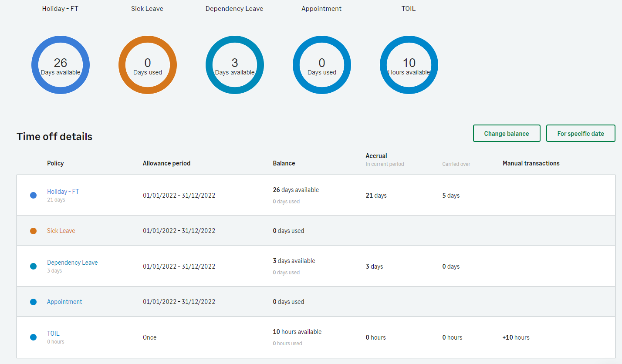Click the orange dot beside Sick Leave

click(x=33, y=231)
